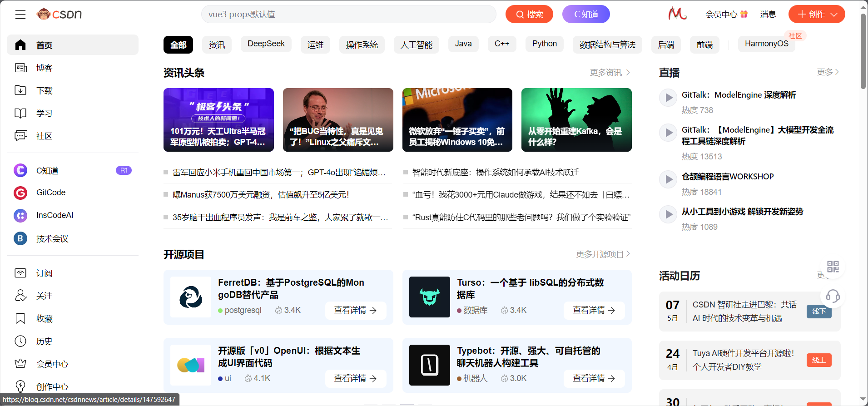
Task: Open the 首页 home sidebar icon
Action: coord(20,45)
